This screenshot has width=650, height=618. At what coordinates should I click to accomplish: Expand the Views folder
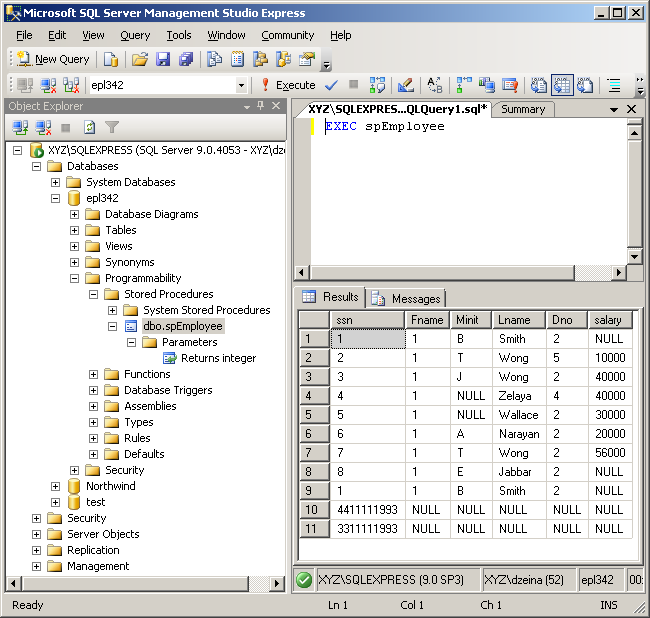(74, 247)
